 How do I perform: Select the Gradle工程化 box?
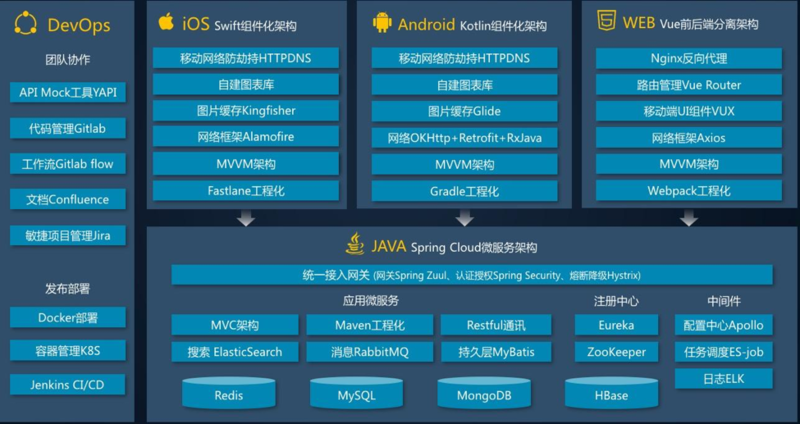tap(464, 191)
